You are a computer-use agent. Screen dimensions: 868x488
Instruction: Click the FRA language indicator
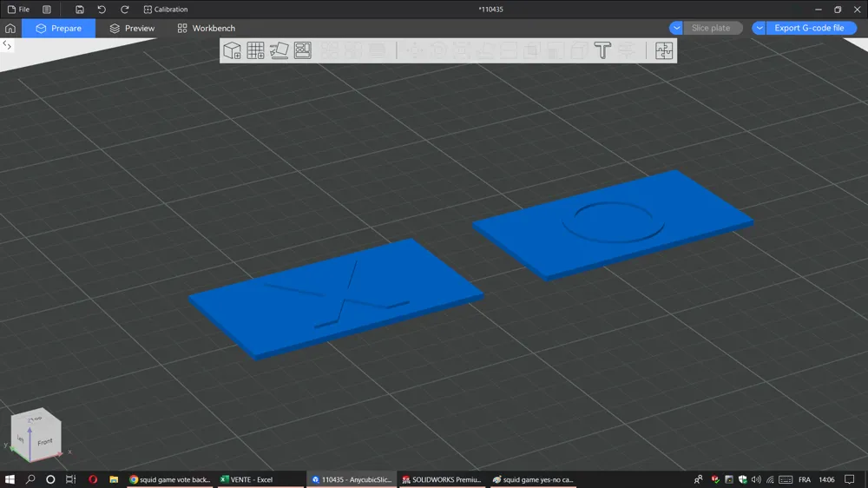[805, 479]
